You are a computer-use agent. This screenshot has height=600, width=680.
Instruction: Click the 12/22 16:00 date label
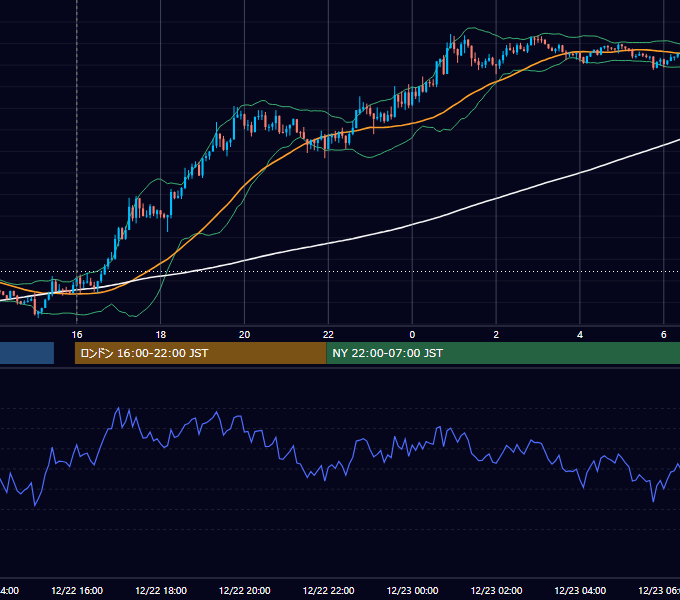(77, 590)
